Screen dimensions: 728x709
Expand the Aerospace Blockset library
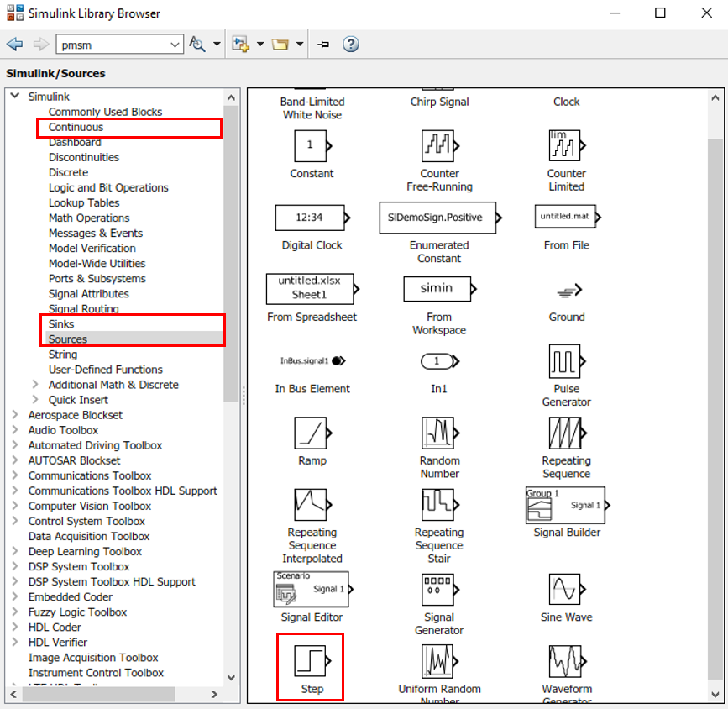click(15, 415)
